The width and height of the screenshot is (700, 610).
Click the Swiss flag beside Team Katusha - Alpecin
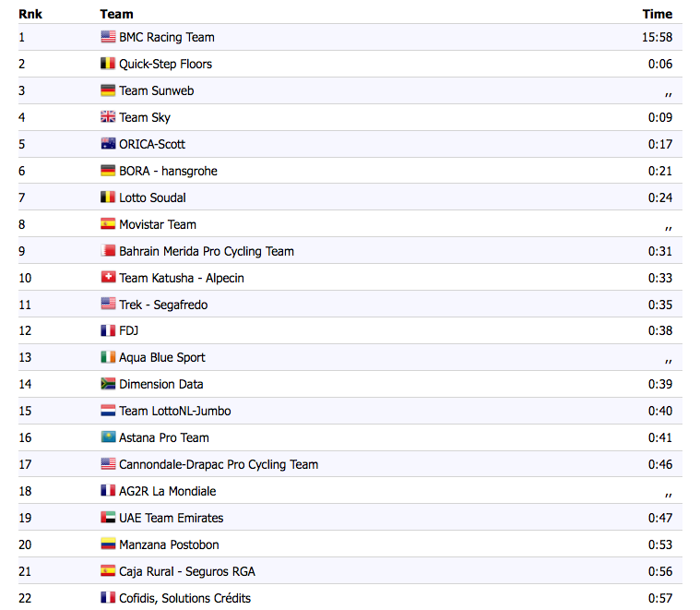pyautogui.click(x=108, y=279)
